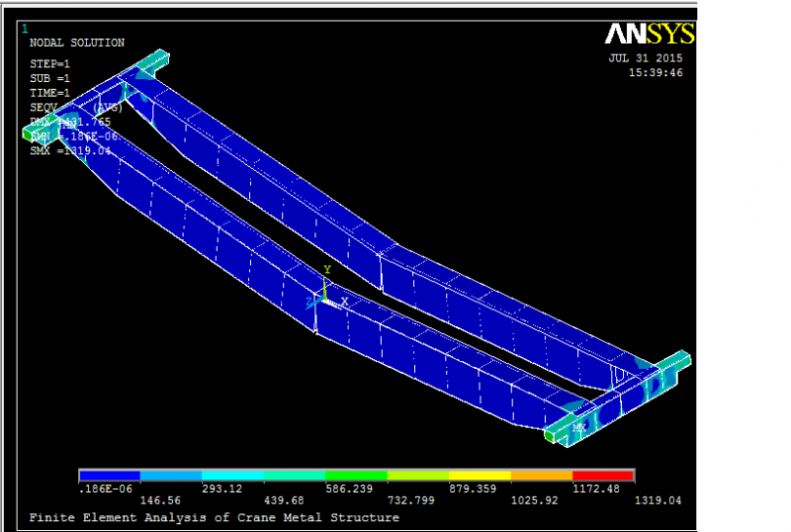Click the red legend color band
The height and width of the screenshot is (532, 791).
pyautogui.click(x=602, y=476)
